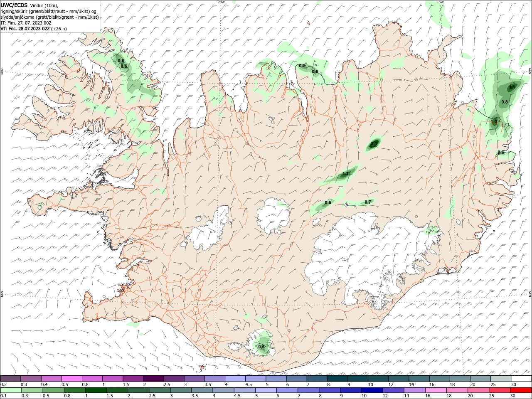Click the medium green 0.5 swatch in bottom legend row
Image resolution: width=532 pixels, height=399 pixels.
pyautogui.click(x=54, y=390)
